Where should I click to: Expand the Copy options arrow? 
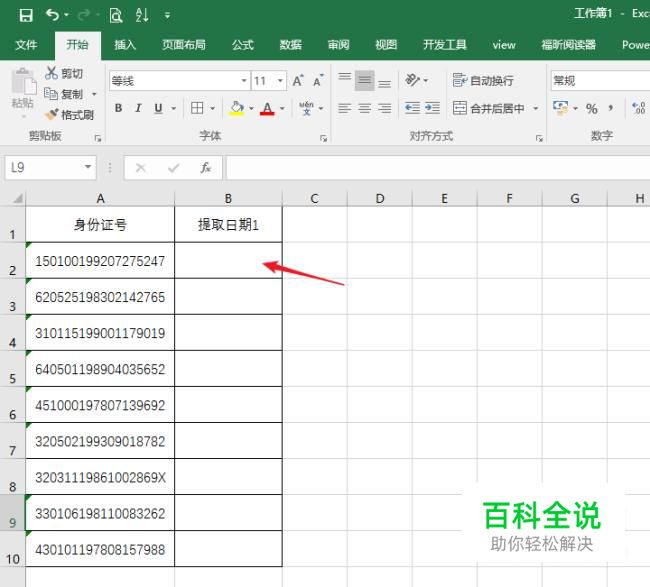(x=94, y=94)
